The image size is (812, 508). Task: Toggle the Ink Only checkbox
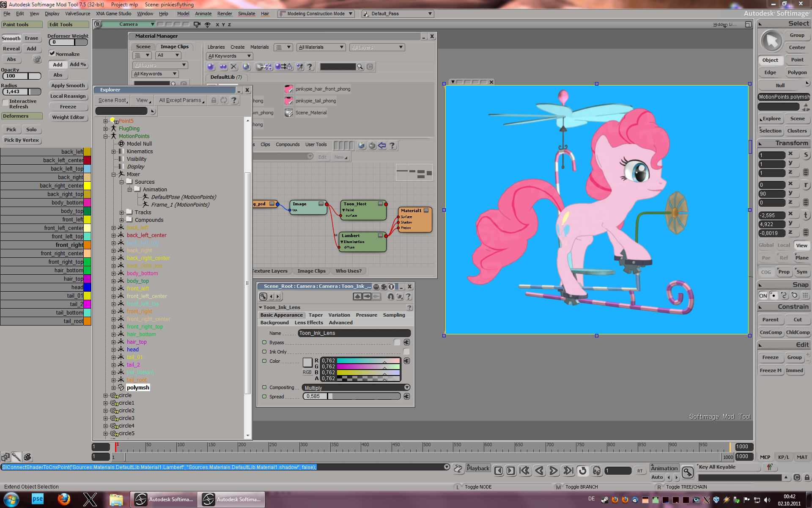tap(406, 352)
